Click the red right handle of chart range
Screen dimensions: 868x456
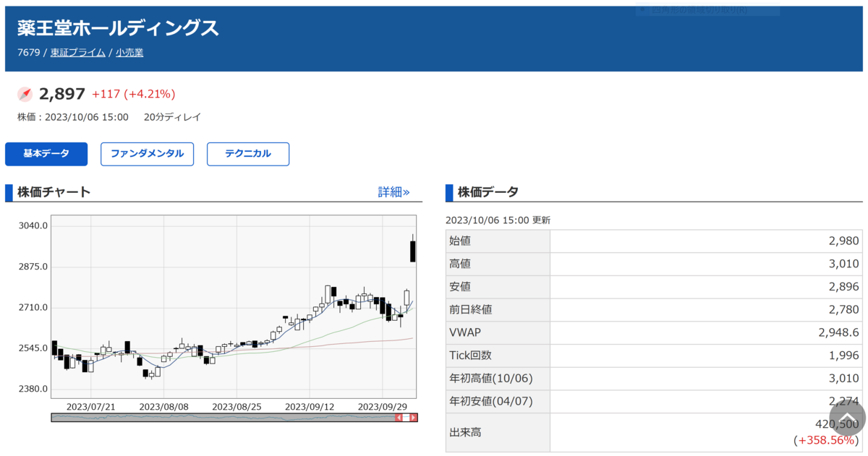pos(414,418)
